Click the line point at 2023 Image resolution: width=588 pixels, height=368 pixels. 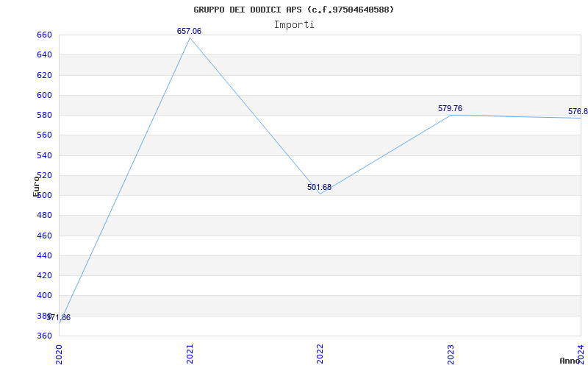click(451, 116)
